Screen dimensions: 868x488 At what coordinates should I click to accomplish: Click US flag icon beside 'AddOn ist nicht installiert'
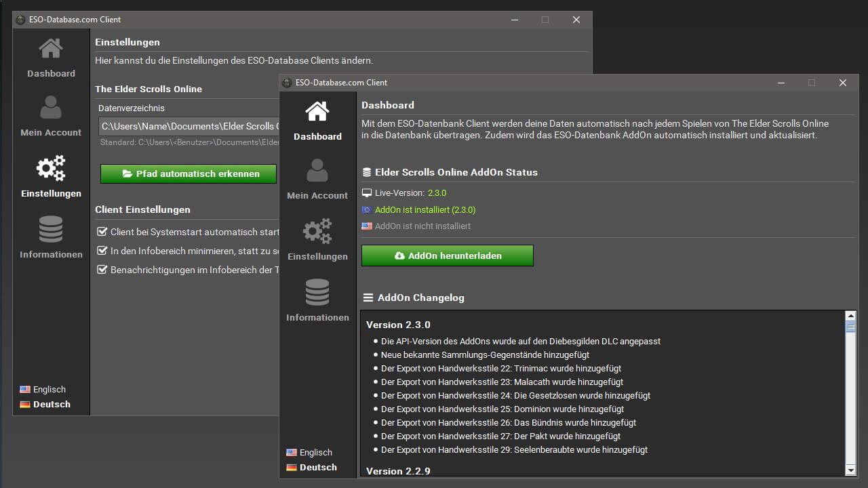click(367, 226)
